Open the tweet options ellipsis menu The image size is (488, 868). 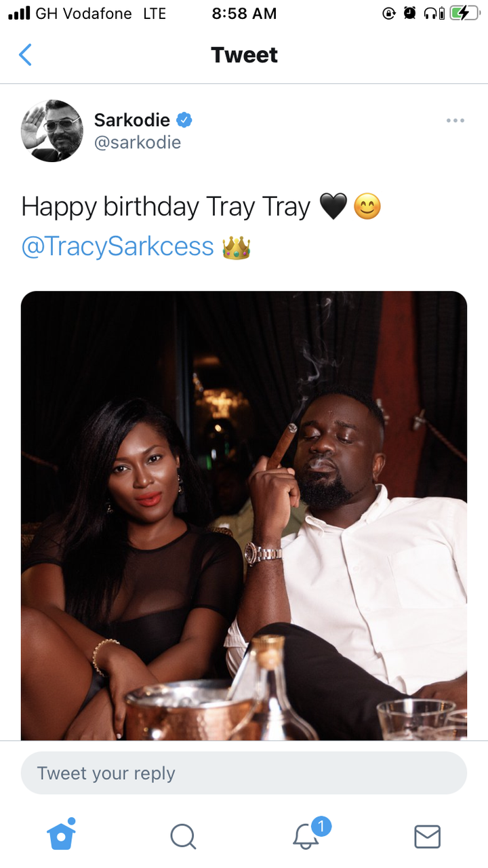455,121
